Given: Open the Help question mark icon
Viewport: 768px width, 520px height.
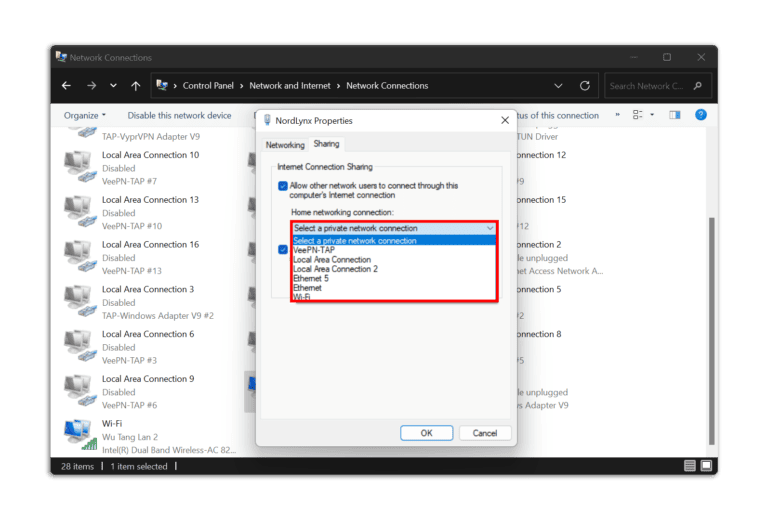Looking at the screenshot, I should click(701, 115).
